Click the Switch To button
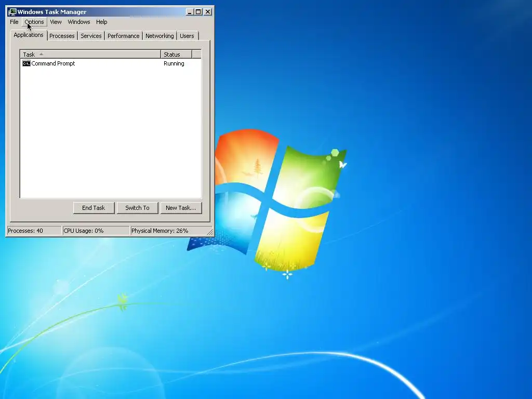The image size is (532, 399). (x=137, y=208)
